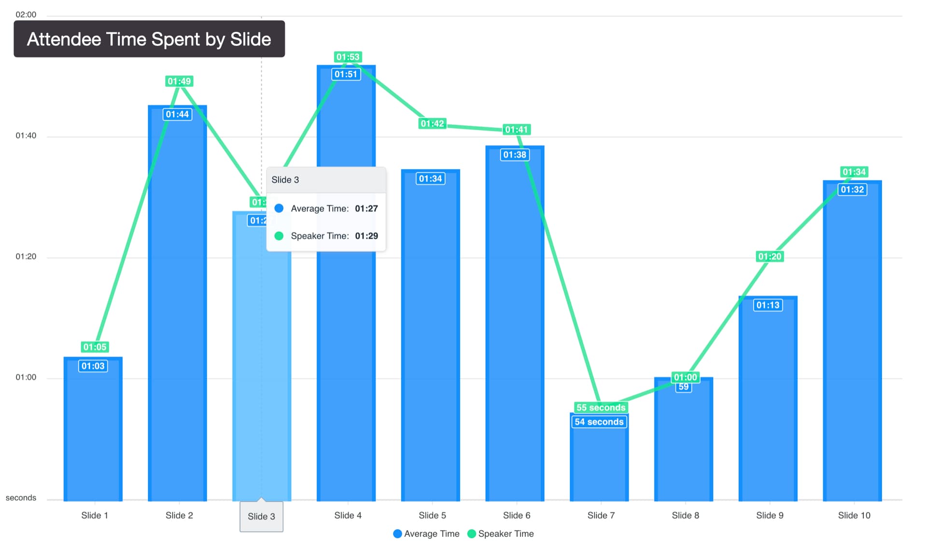Screen dimensions: 927x560
Task: Click the 01:49 speaker time point
Action: click(179, 81)
